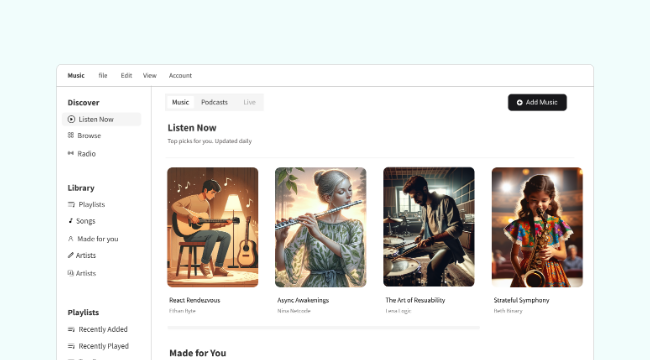Click the horizontal scrollbar below albums
This screenshot has height=360, width=650.
tap(323, 328)
